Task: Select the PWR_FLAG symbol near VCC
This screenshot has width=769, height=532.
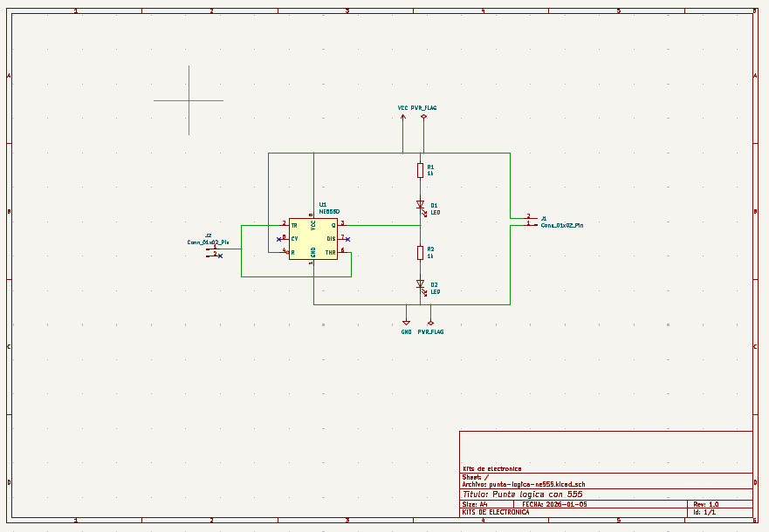Action: pyautogui.click(x=423, y=116)
